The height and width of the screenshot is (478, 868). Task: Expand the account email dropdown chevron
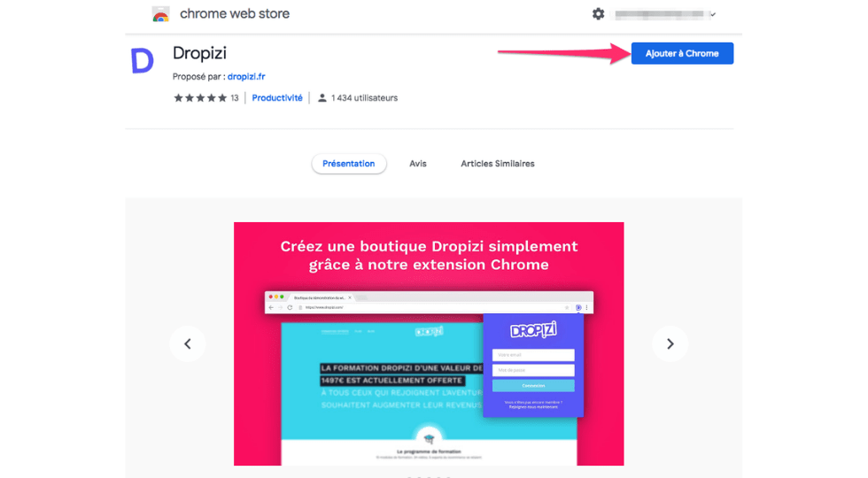pyautogui.click(x=713, y=15)
